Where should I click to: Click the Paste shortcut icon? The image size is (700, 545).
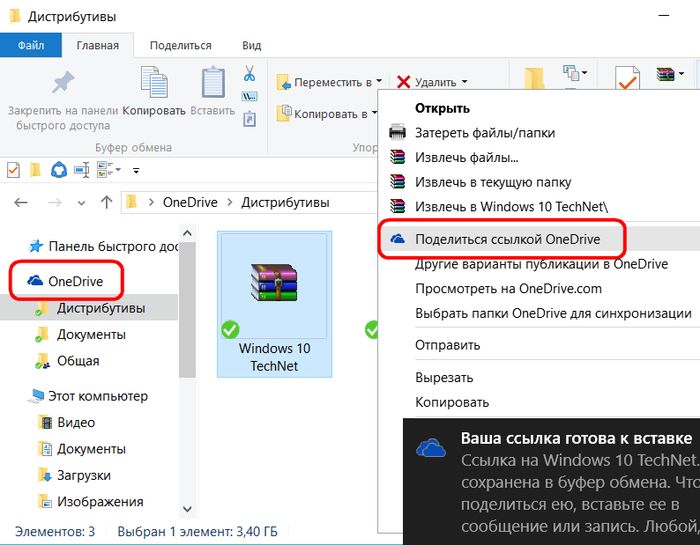249,120
